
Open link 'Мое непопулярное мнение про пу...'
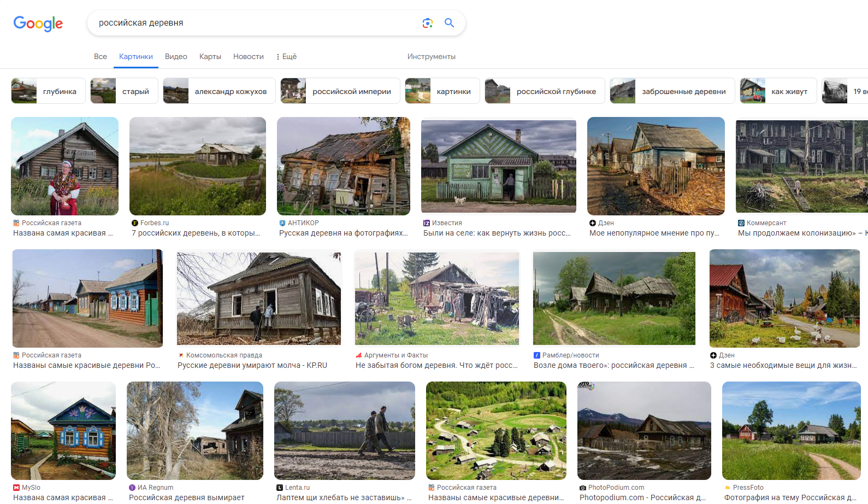pyautogui.click(x=654, y=233)
